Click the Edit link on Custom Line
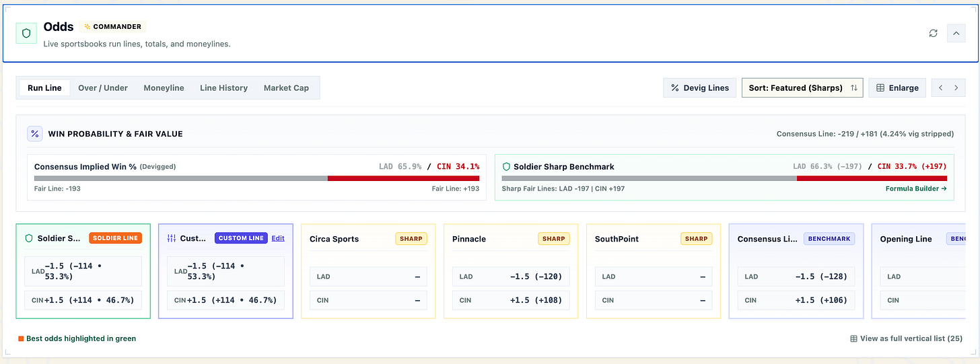This screenshot has width=980, height=364. [278, 238]
